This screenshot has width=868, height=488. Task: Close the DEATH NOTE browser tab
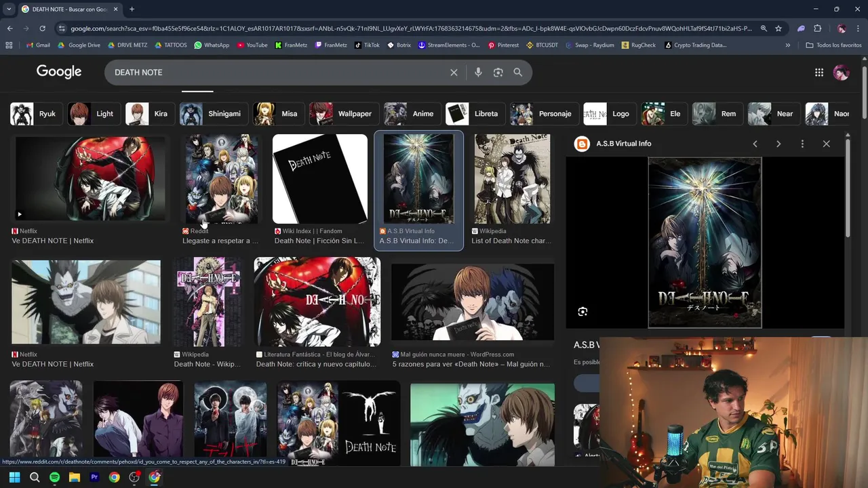(115, 9)
